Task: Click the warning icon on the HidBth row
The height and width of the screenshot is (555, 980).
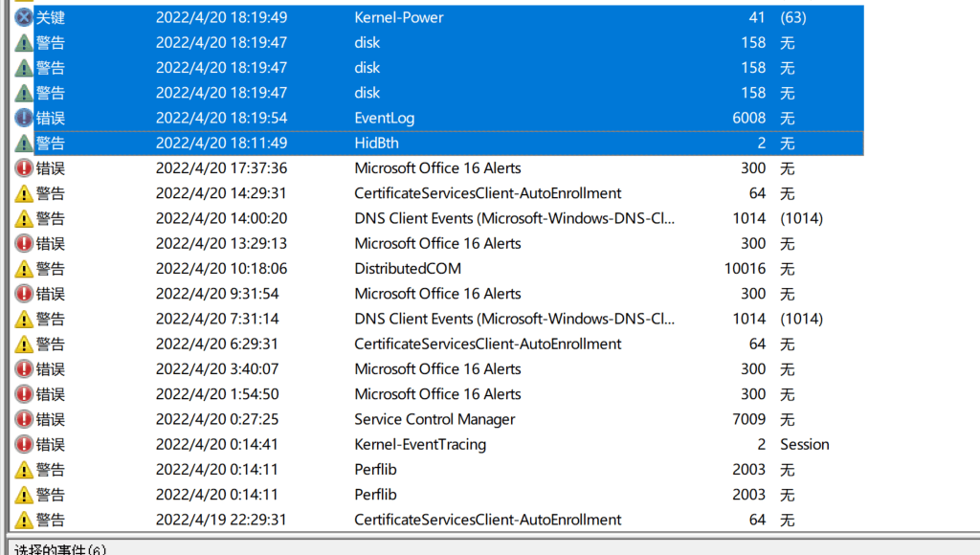Action: (24, 144)
